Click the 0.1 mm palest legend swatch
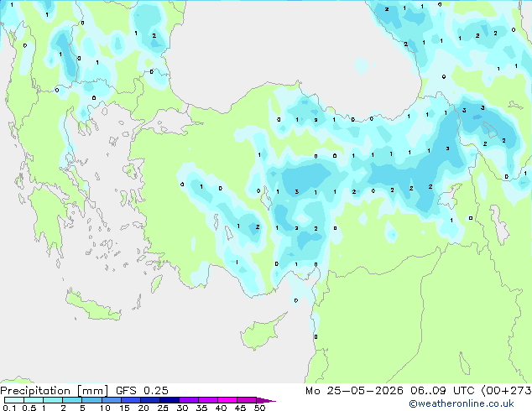 [14, 400]
